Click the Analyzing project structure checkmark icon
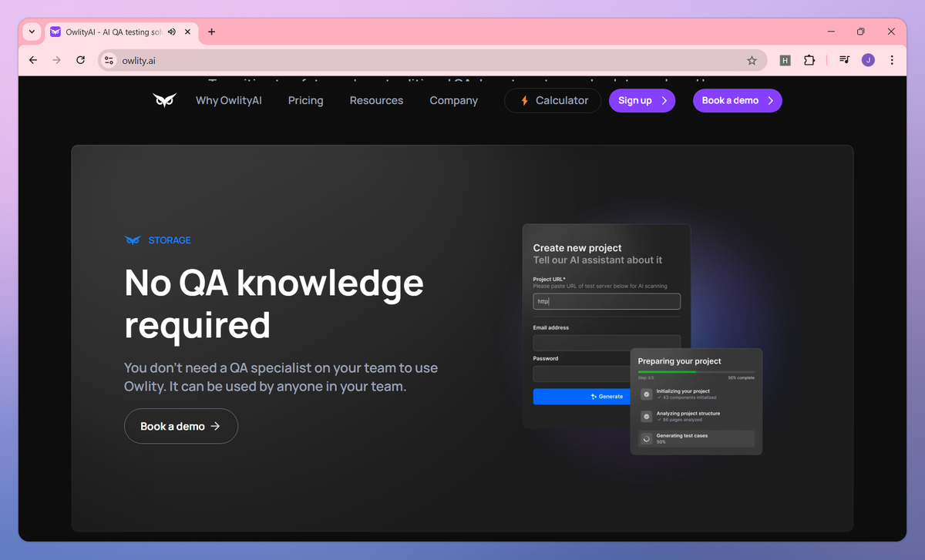 pyautogui.click(x=647, y=416)
